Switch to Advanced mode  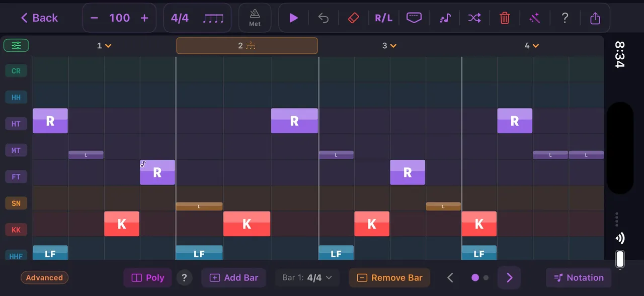point(44,278)
